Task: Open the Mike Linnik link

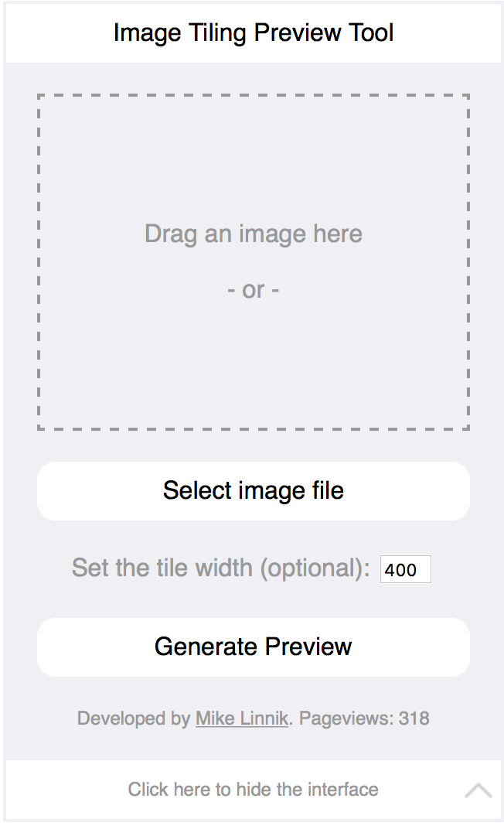Action: [241, 718]
